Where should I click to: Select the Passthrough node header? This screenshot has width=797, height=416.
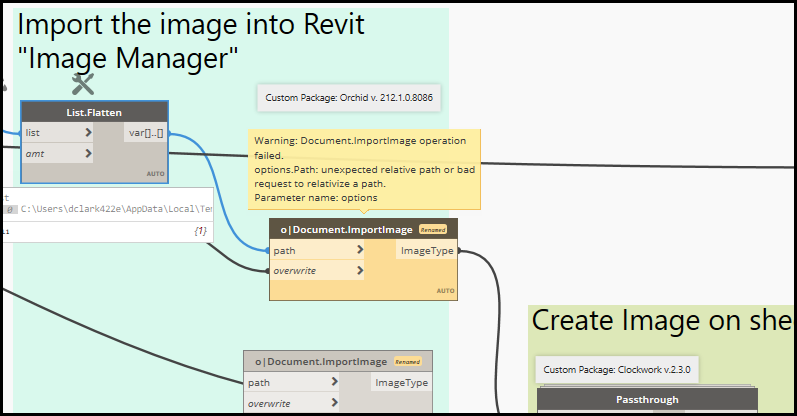pyautogui.click(x=648, y=400)
